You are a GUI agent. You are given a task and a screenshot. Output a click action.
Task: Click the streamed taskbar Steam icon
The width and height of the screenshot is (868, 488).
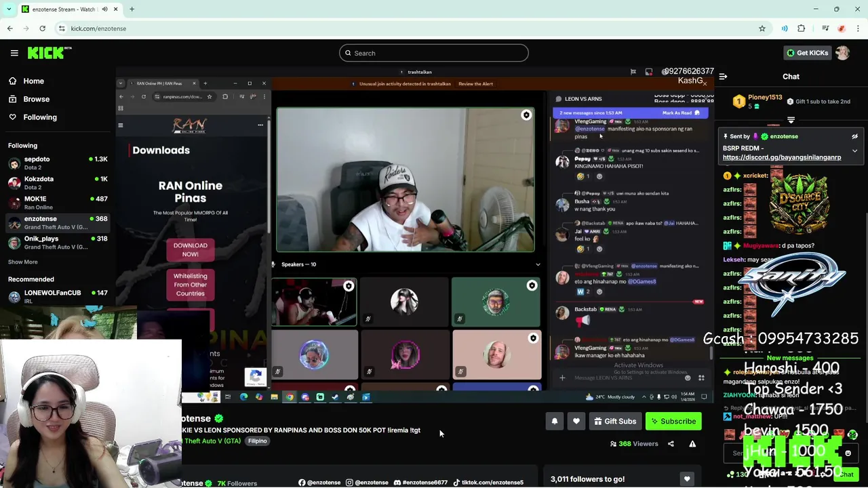click(335, 397)
